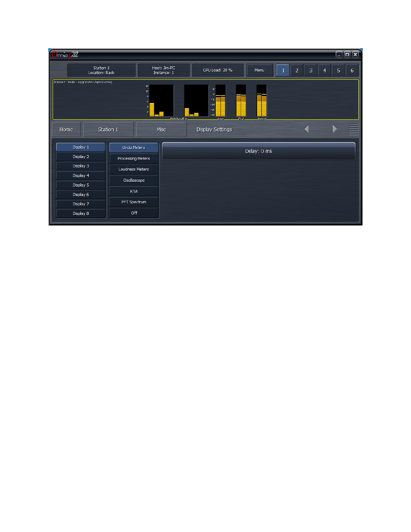The width and height of the screenshot is (411, 532).
Task: Select preset slot 3
Action: coord(311,71)
